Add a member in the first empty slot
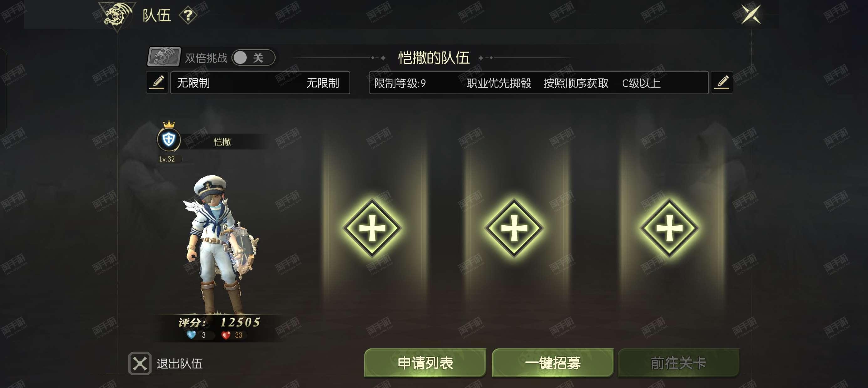 click(372, 228)
